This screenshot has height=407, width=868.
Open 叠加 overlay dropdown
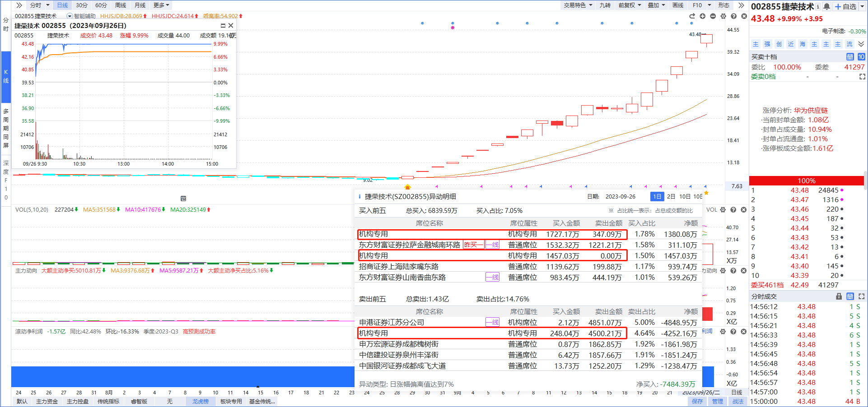[656, 5]
